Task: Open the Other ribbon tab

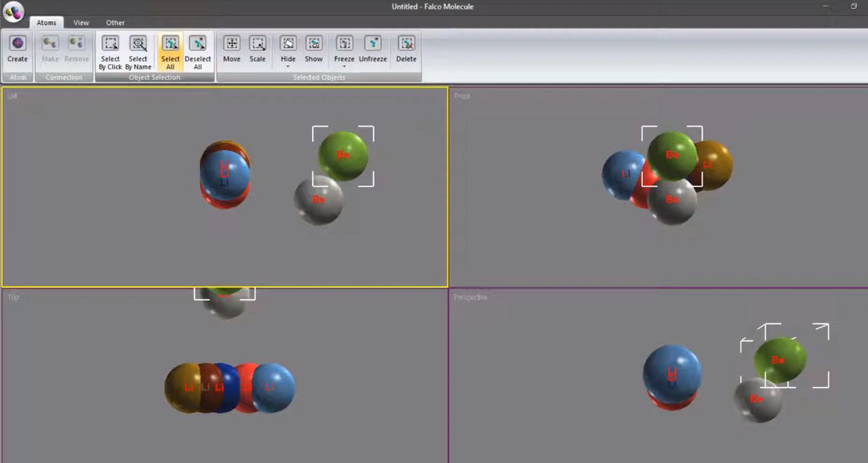Action: click(x=115, y=22)
